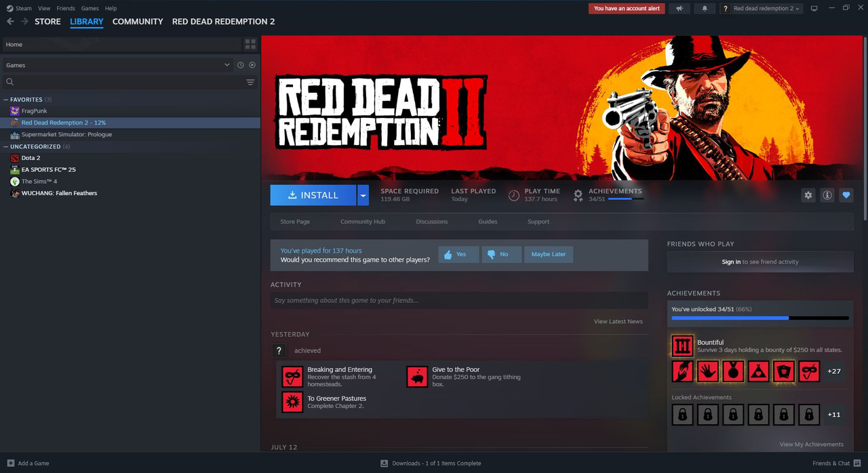This screenshot has width=868, height=473.
Task: Click the achievements progress bar in header
Action: tap(625, 199)
